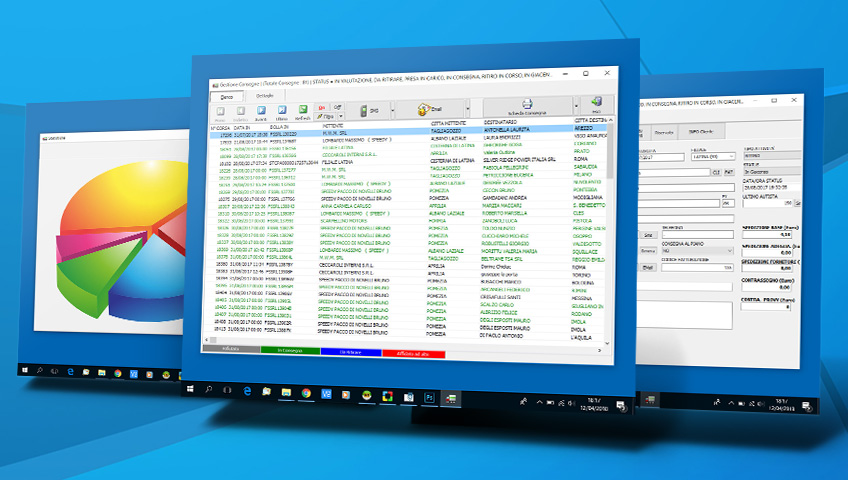The image size is (848, 480).
Task: Jump to last record with Ultimo icon
Action: tap(282, 110)
